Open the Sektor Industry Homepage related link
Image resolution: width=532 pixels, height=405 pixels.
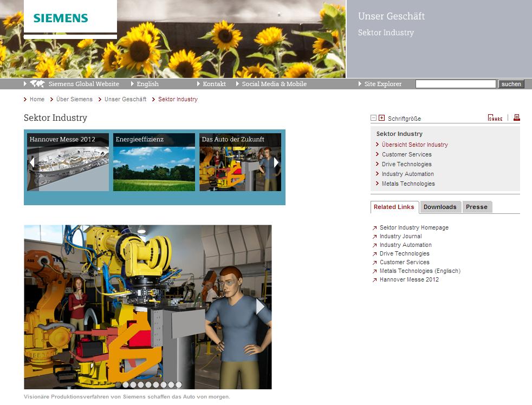coord(414,227)
